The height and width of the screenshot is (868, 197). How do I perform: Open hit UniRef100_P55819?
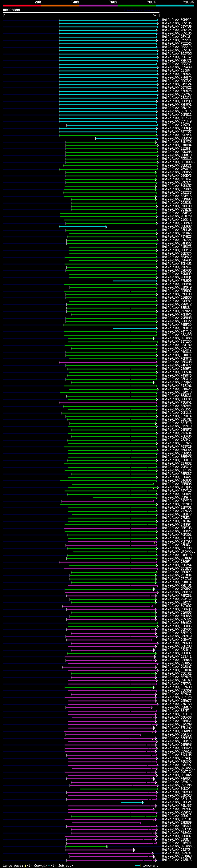tap(177, 159)
